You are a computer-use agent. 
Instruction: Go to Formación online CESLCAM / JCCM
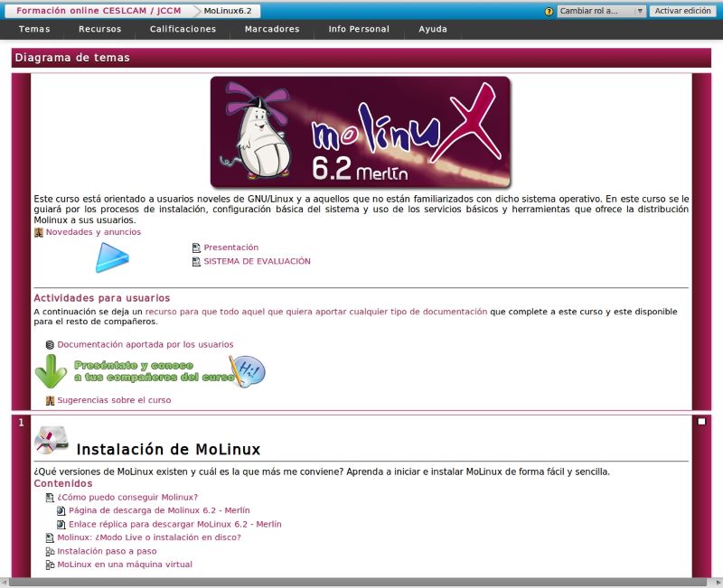99,11
